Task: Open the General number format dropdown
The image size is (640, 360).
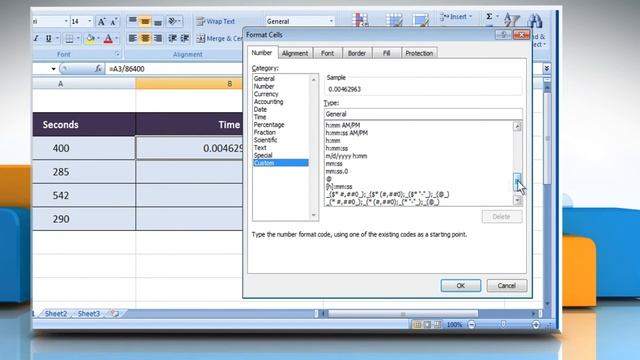Action: click(x=331, y=21)
